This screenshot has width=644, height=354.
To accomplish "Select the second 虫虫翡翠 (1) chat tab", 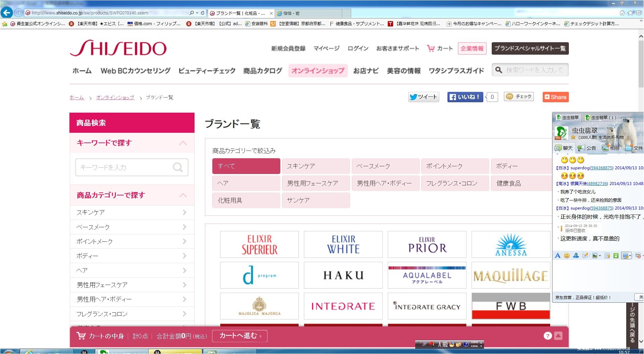I will 600,117.
